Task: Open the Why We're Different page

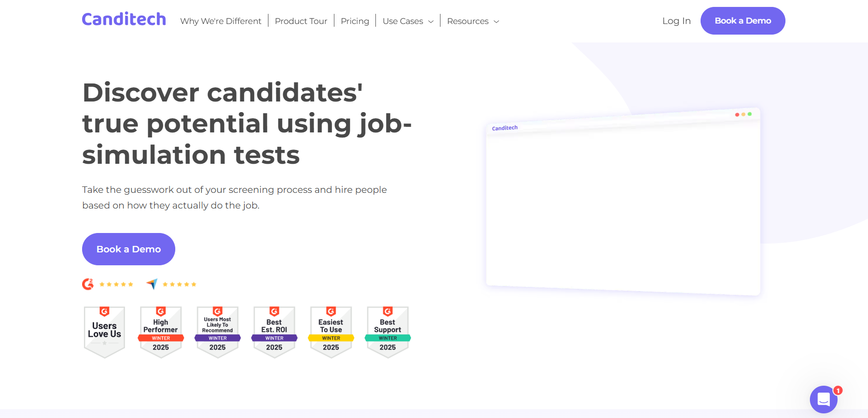Action: point(220,21)
